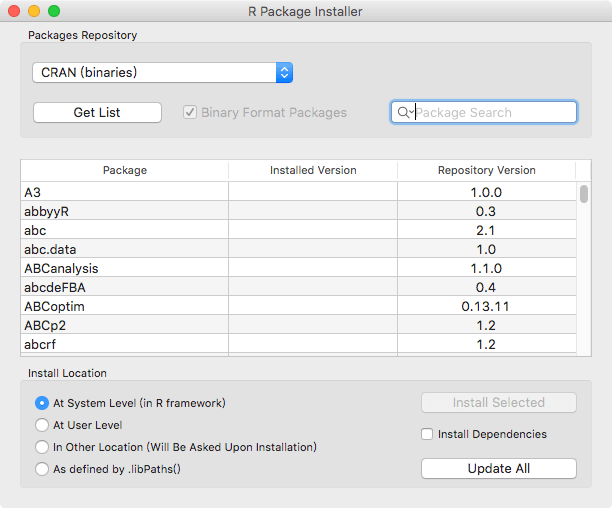Image resolution: width=612 pixels, height=508 pixels.
Task: Select the abcrf package row
Action: click(299, 345)
